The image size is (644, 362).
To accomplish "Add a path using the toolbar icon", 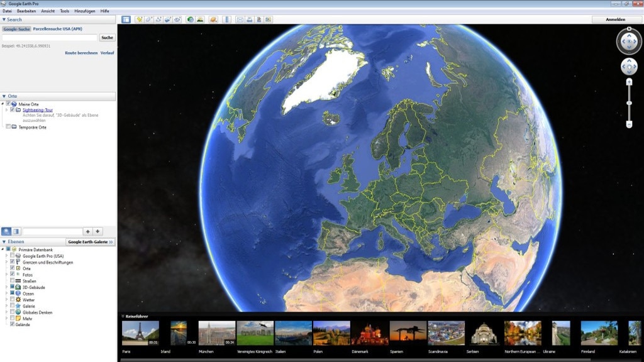I will click(x=158, y=19).
